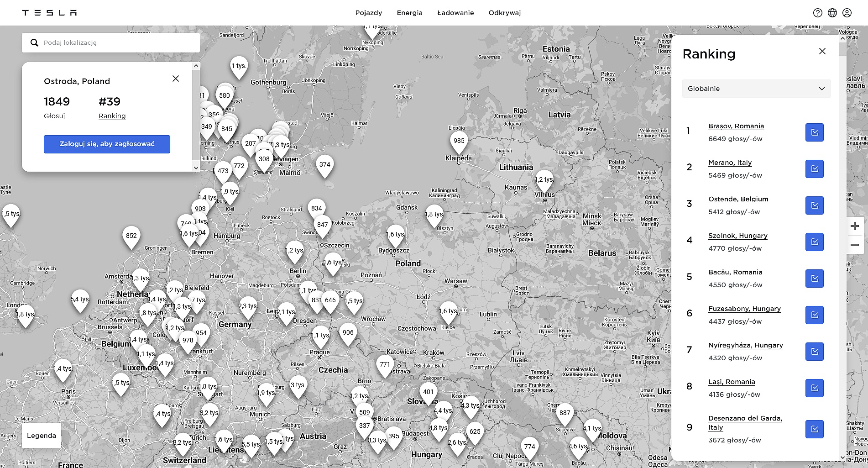Zoom out on the map with minus button

click(855, 245)
